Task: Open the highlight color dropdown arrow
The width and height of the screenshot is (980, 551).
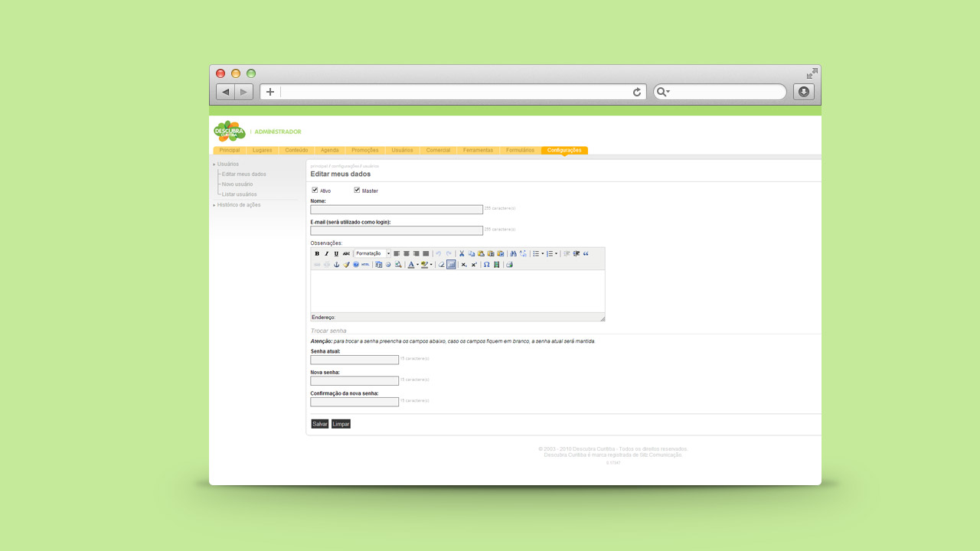Action: (431, 265)
